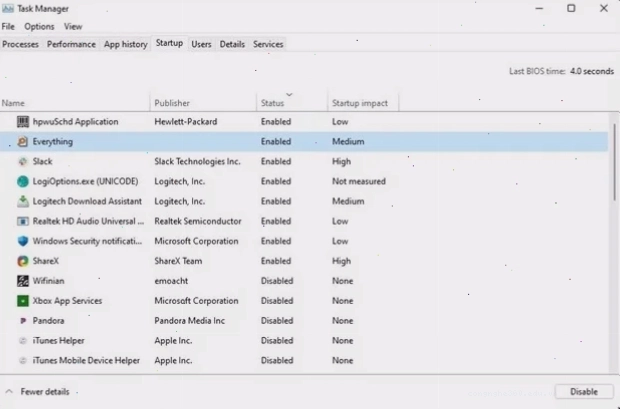Sort by the Startup impact column header

(x=363, y=103)
